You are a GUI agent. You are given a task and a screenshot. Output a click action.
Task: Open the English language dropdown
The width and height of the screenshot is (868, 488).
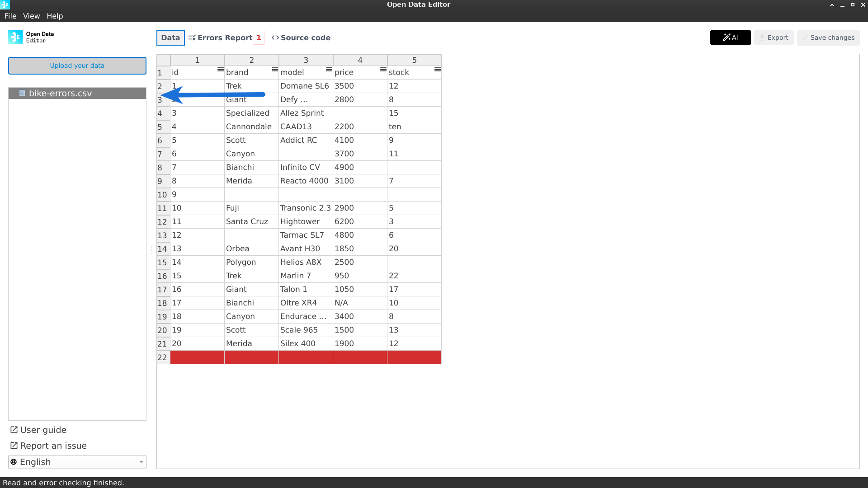click(x=77, y=462)
